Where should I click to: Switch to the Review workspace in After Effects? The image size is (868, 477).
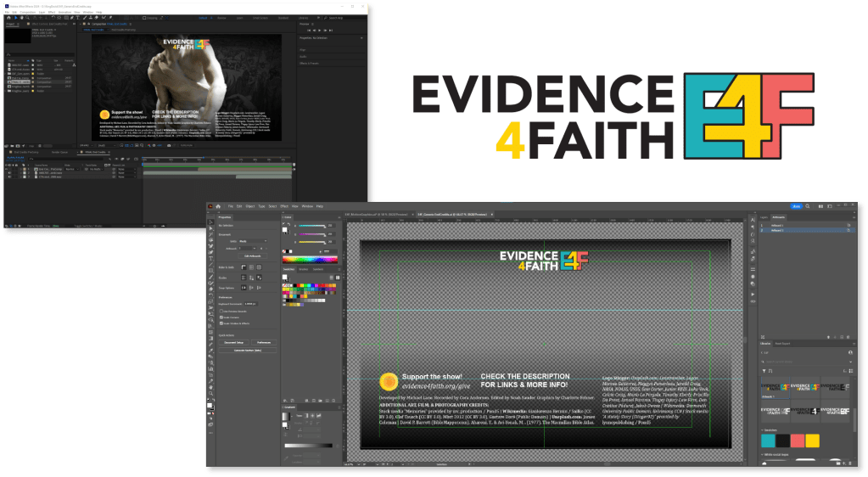coord(221,18)
